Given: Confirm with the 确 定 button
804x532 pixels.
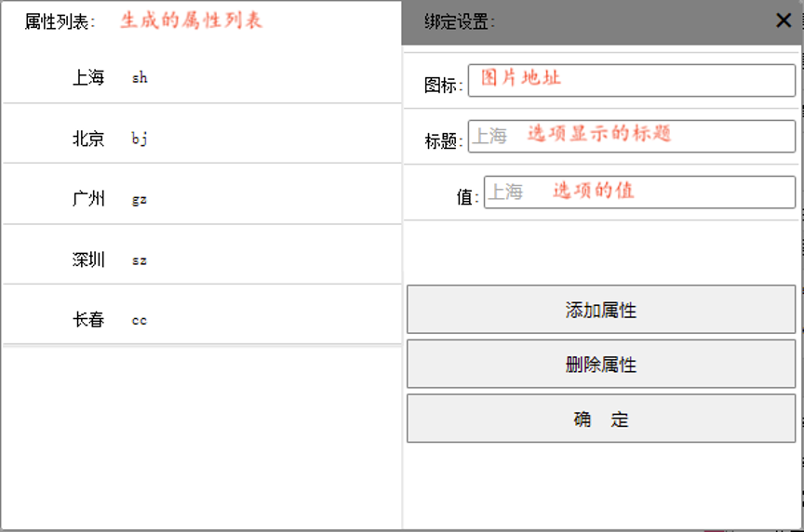Looking at the screenshot, I should point(601,419).
